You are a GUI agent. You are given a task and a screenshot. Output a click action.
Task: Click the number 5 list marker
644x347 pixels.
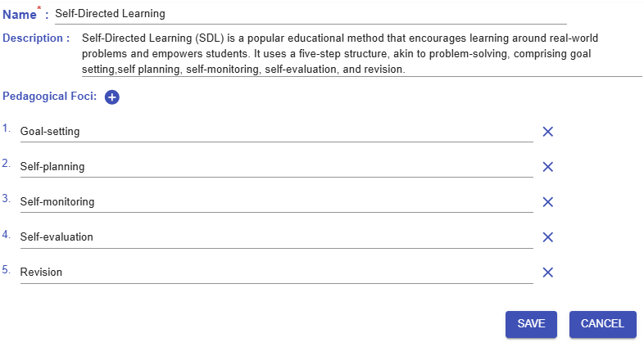7,269
